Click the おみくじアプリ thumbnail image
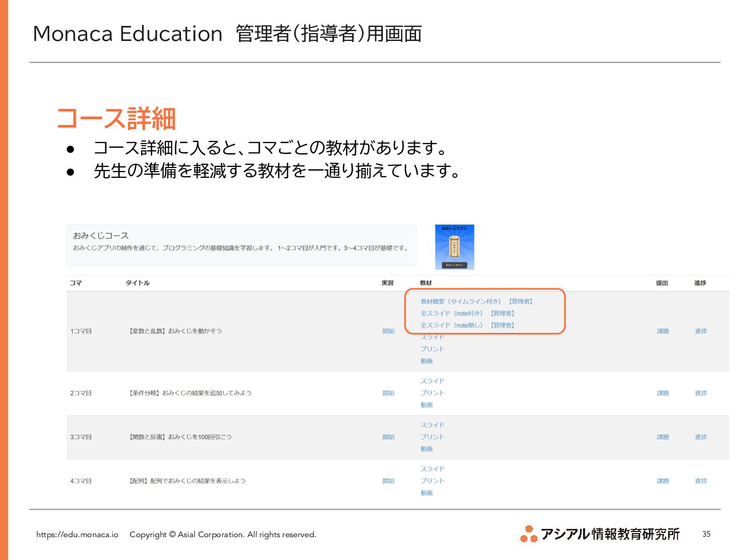This screenshot has height=560, width=747. 454,247
